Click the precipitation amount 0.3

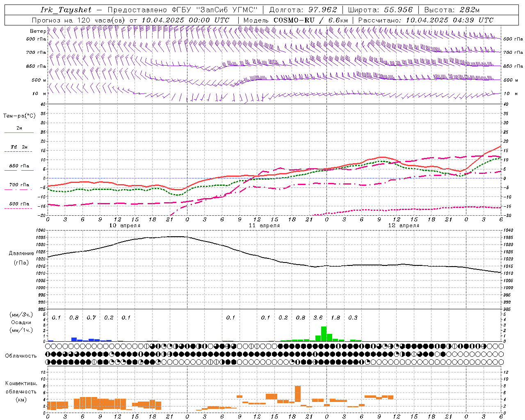353,317
